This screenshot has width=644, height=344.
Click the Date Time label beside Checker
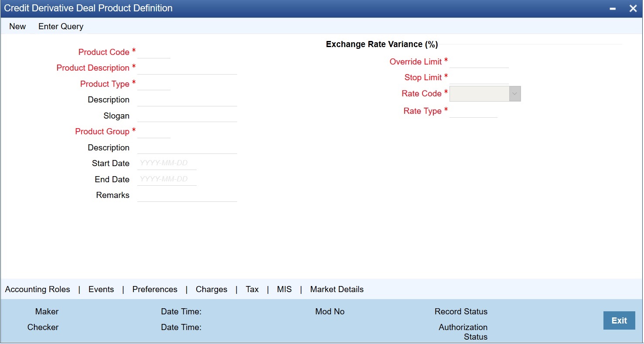pyautogui.click(x=181, y=327)
